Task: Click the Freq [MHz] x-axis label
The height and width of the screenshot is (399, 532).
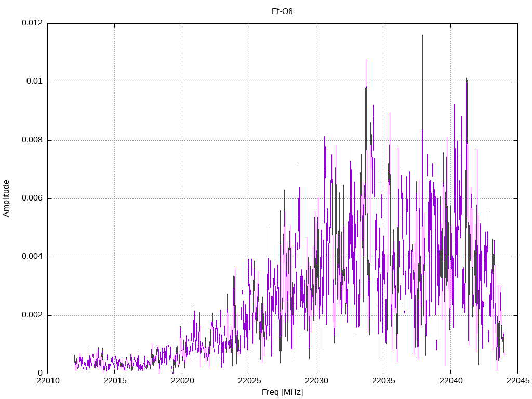Action: (282, 392)
